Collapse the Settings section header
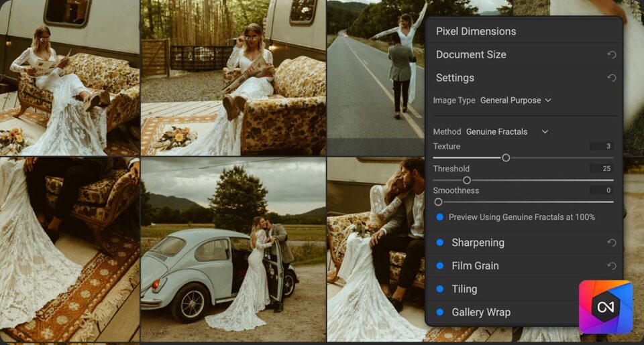The image size is (644, 345). 455,78
